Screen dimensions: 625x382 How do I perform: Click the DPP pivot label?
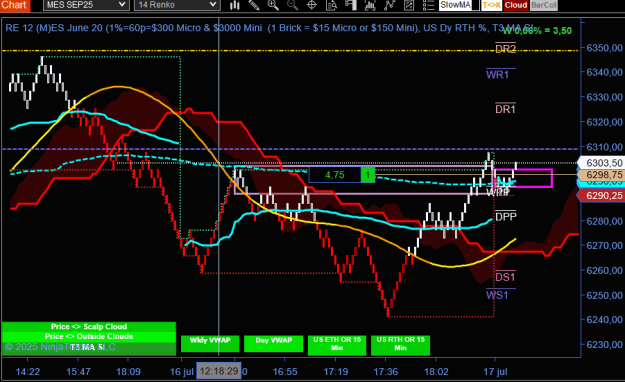coord(505,216)
